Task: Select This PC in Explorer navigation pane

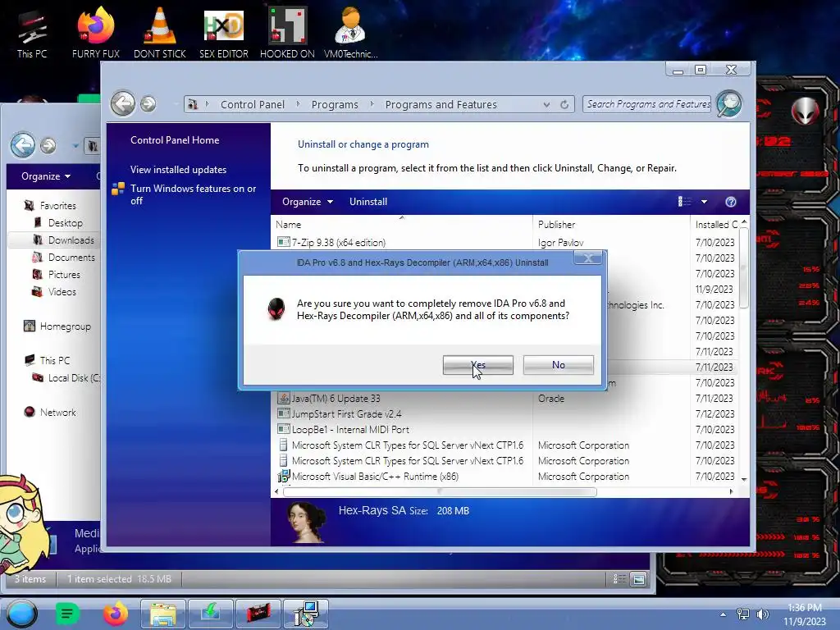Action: 55,361
